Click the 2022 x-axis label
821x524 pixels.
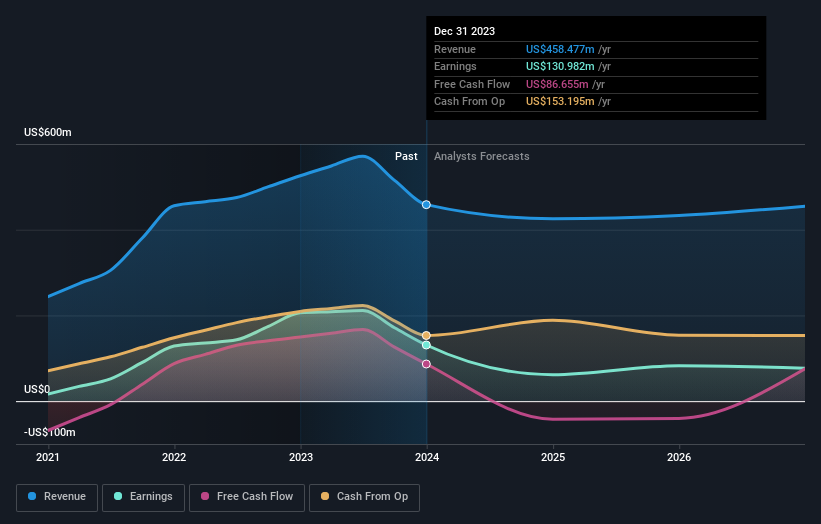pyautogui.click(x=174, y=457)
